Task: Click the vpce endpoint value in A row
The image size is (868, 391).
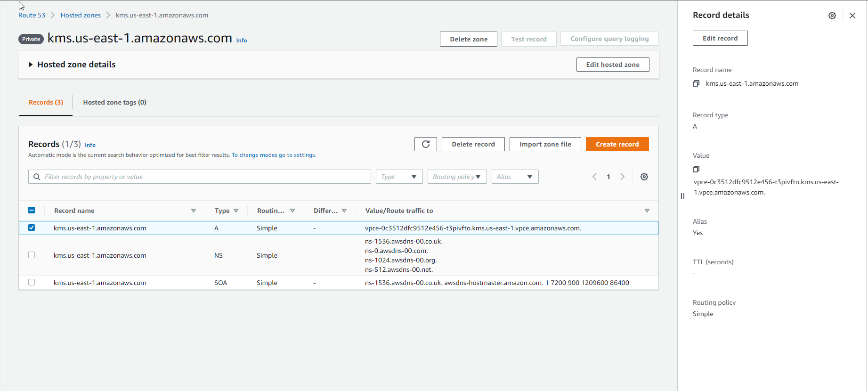Action: [x=473, y=228]
